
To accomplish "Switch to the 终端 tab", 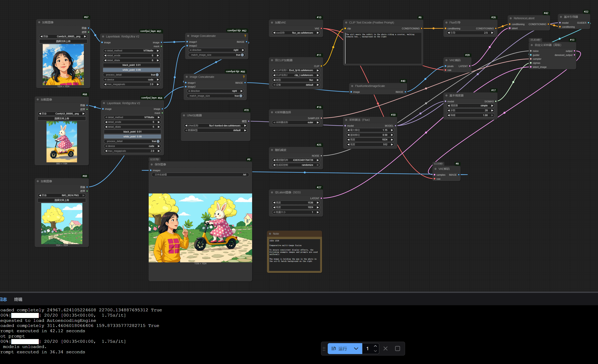I will click(x=18, y=299).
